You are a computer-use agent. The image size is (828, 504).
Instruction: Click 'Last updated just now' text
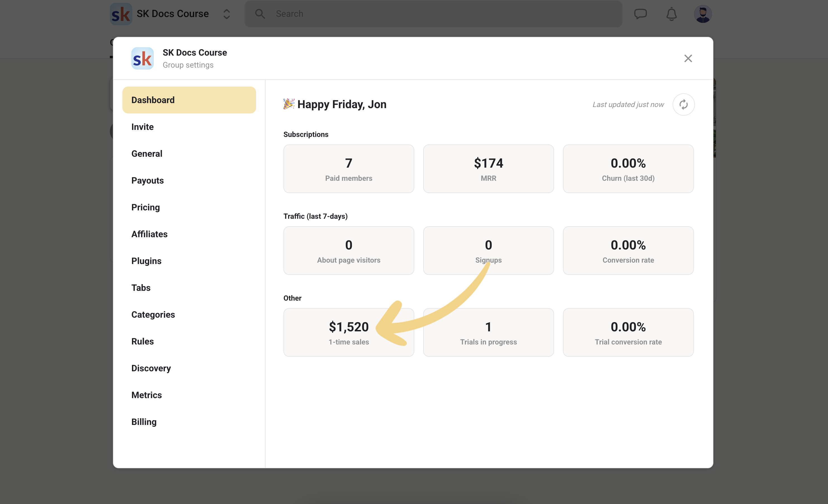(x=628, y=104)
